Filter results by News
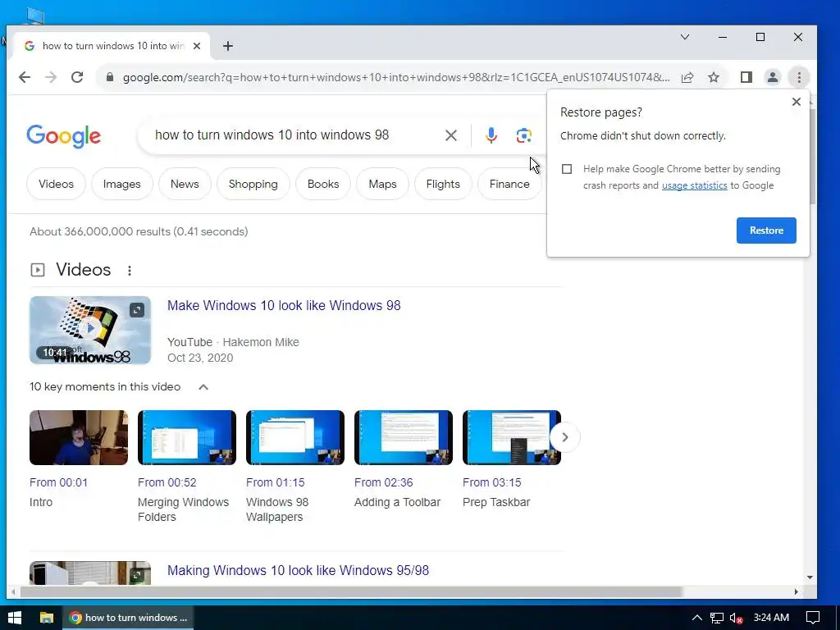Screen dimensions: 840x630 185,184
